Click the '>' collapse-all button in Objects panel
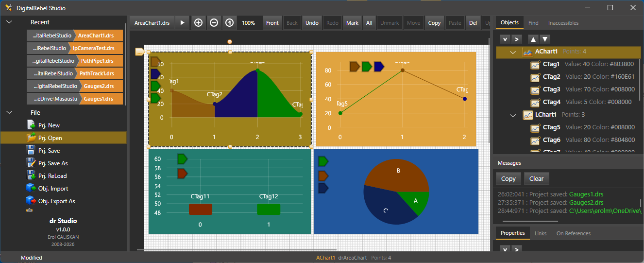The image size is (644, 263). [517, 39]
